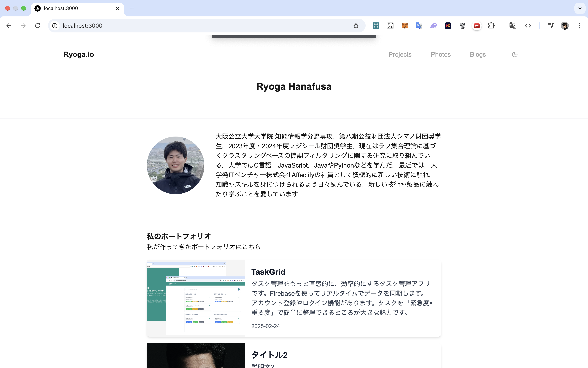This screenshot has width=588, height=368.
Task: Select the localhost:3000 tab
Action: pyautogui.click(x=78, y=9)
